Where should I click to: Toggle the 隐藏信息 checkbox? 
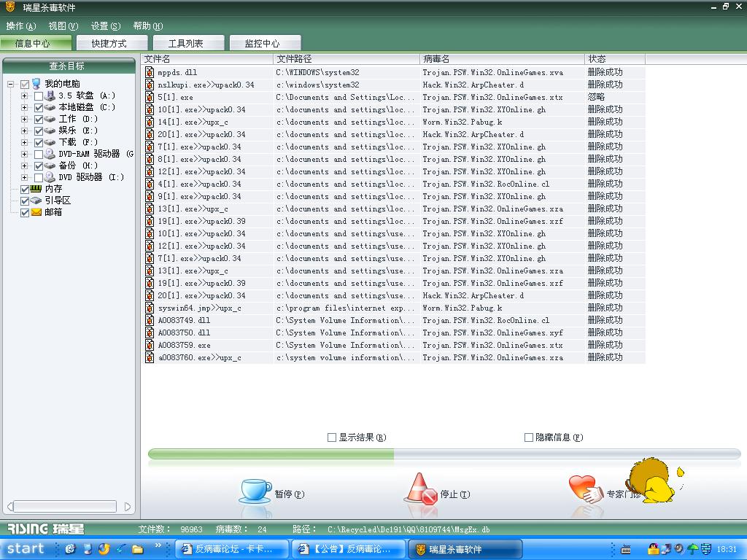tap(529, 437)
